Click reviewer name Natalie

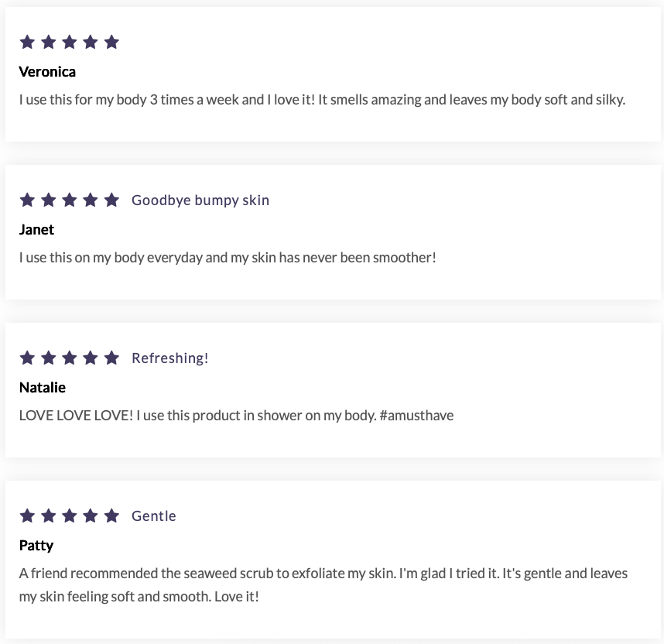tap(43, 388)
